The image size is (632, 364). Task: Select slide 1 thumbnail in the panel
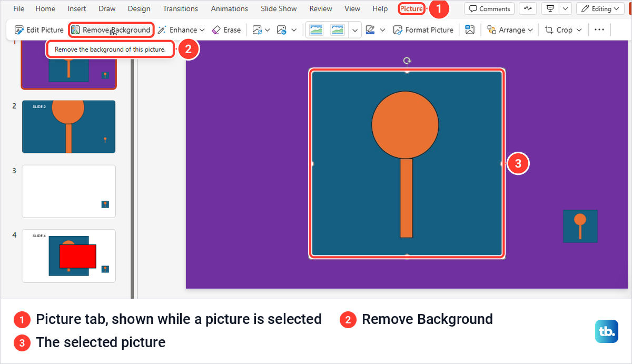click(68, 64)
